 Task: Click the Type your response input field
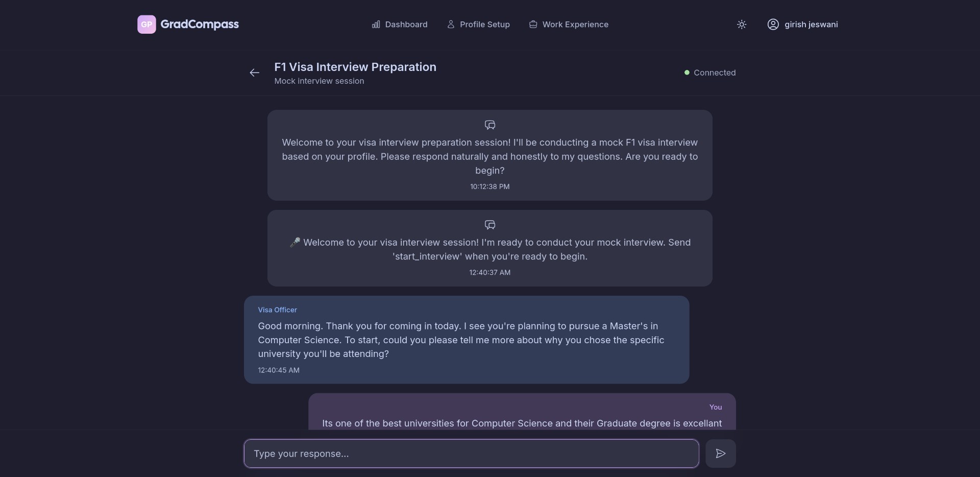[x=471, y=454]
